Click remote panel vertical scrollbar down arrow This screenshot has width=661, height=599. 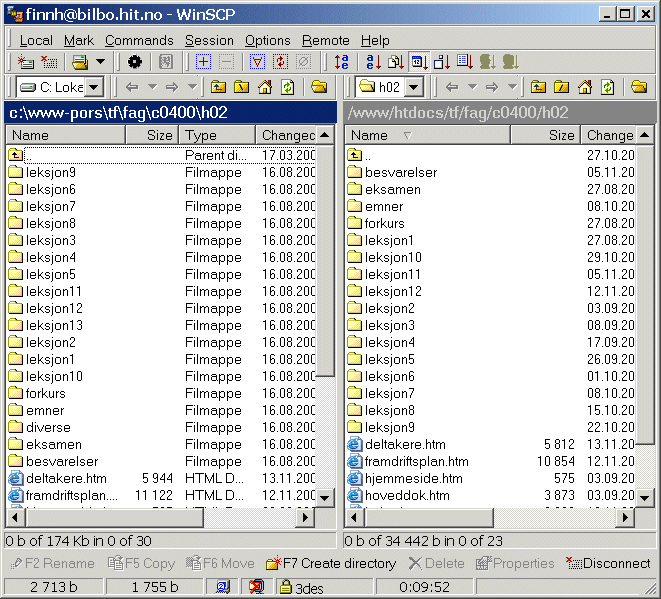pos(645,498)
